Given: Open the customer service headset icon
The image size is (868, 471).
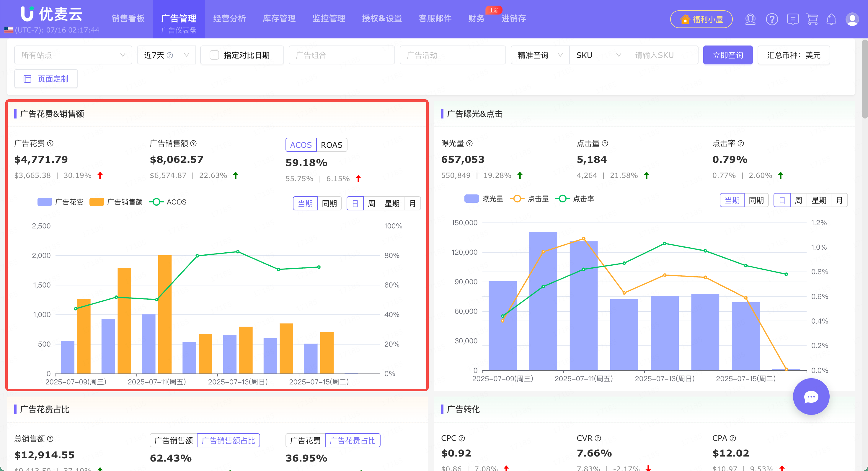Looking at the screenshot, I should coord(750,19).
